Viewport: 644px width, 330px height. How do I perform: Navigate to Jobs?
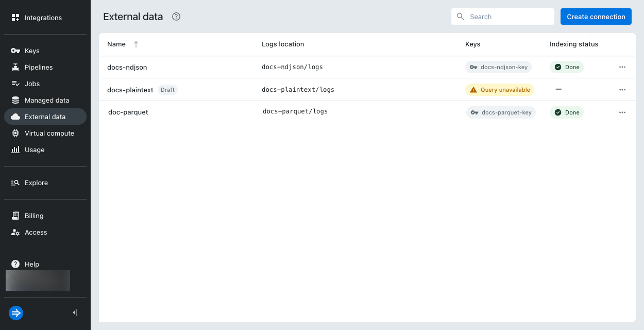45,84
